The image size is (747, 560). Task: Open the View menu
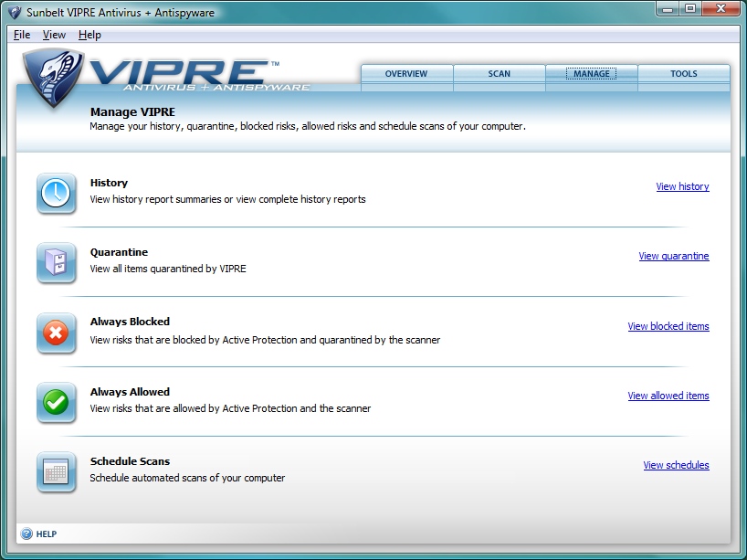click(54, 35)
